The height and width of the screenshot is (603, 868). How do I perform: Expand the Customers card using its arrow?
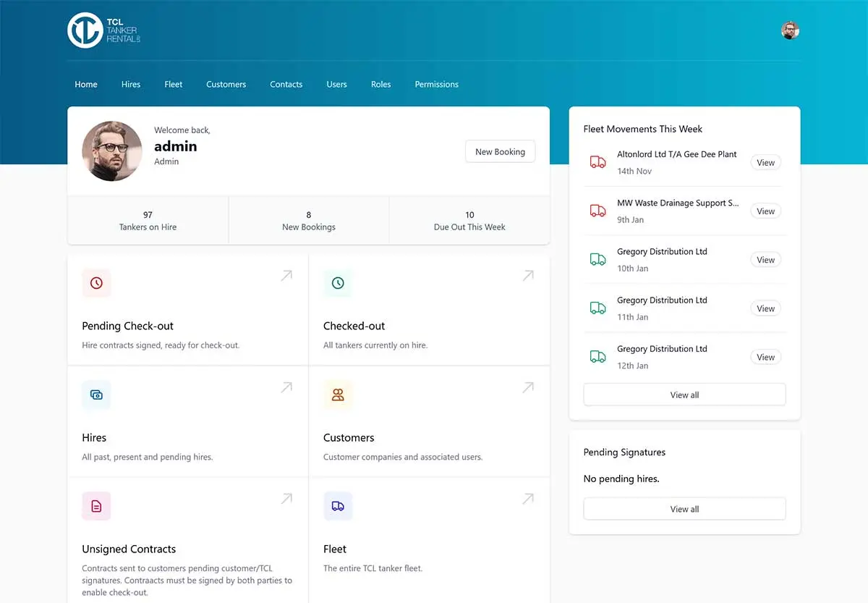pos(527,387)
